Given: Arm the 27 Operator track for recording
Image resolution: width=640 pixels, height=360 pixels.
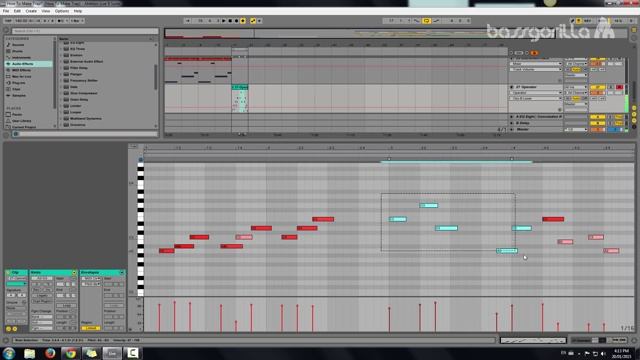Looking at the screenshot, I should coord(620,87).
